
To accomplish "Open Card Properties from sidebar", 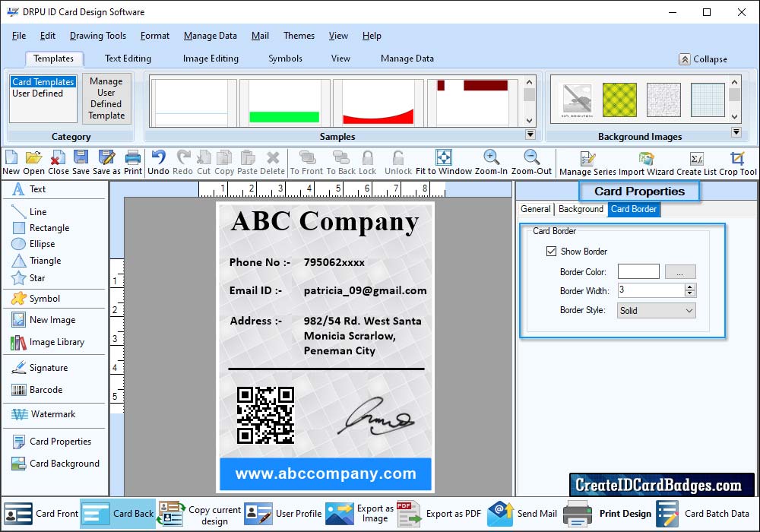I will [52, 442].
